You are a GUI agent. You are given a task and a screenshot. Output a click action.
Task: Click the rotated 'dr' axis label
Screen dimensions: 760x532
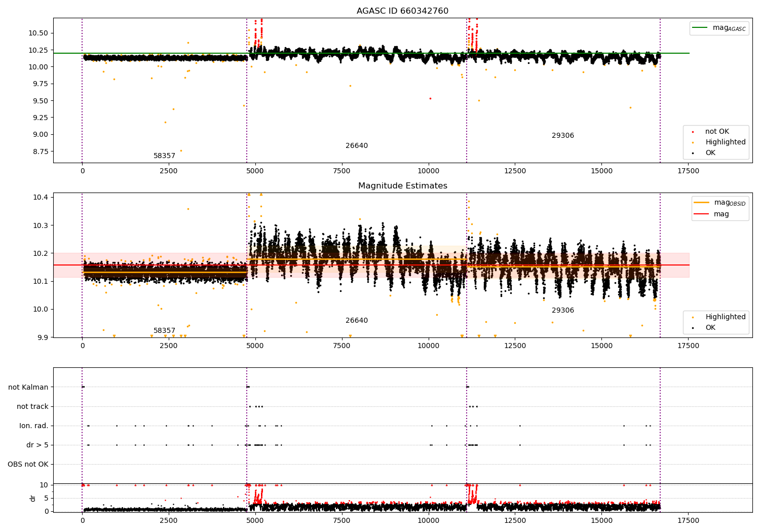(x=33, y=498)
